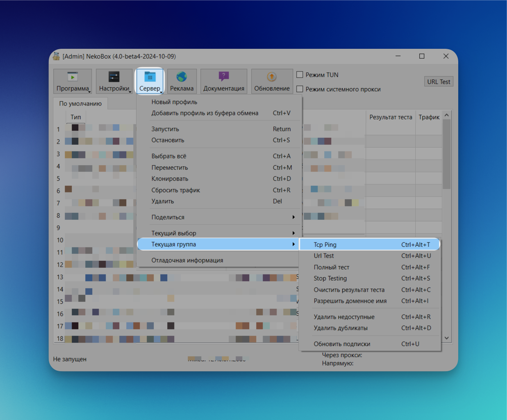The image size is (507, 420).
Task: Run Tcp Ping for the group
Action: point(370,244)
